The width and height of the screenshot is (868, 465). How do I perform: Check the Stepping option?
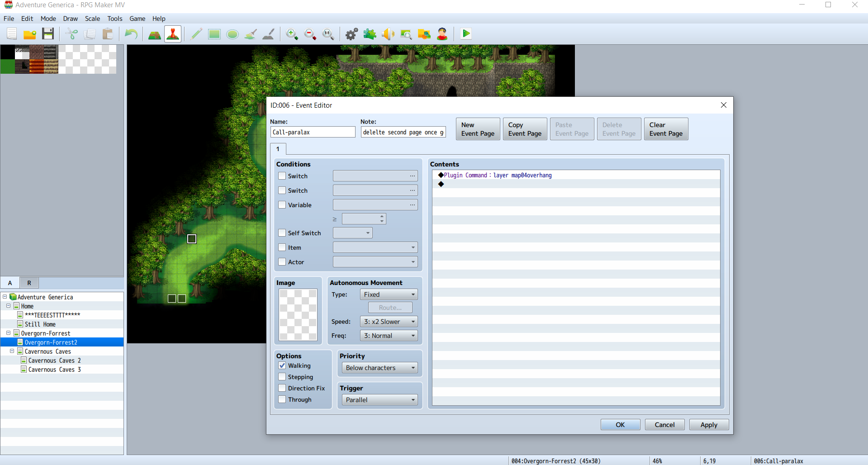click(x=282, y=377)
